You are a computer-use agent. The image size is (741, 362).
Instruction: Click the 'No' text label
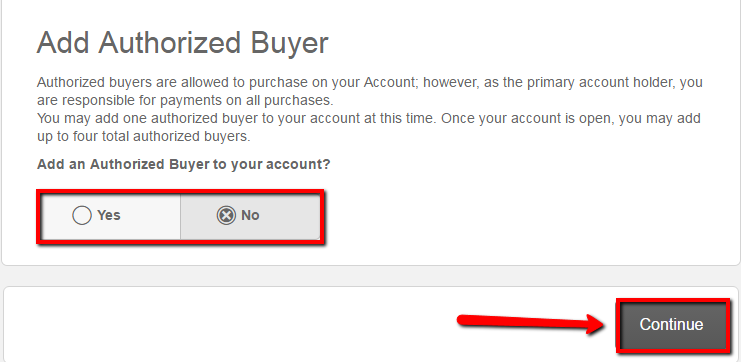point(250,215)
